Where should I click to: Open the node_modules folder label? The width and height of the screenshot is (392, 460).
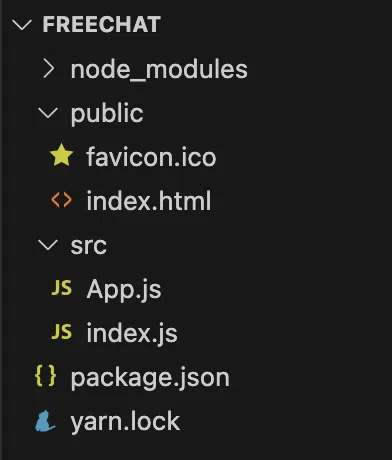click(159, 70)
